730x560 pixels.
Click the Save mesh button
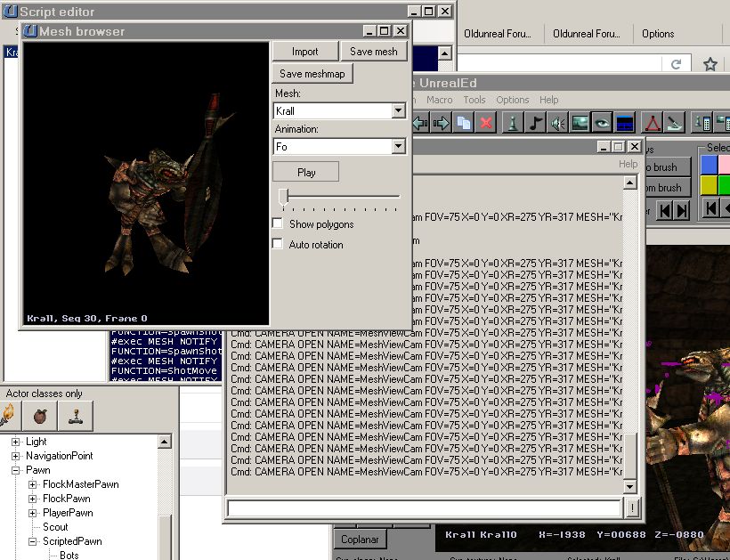click(x=374, y=52)
